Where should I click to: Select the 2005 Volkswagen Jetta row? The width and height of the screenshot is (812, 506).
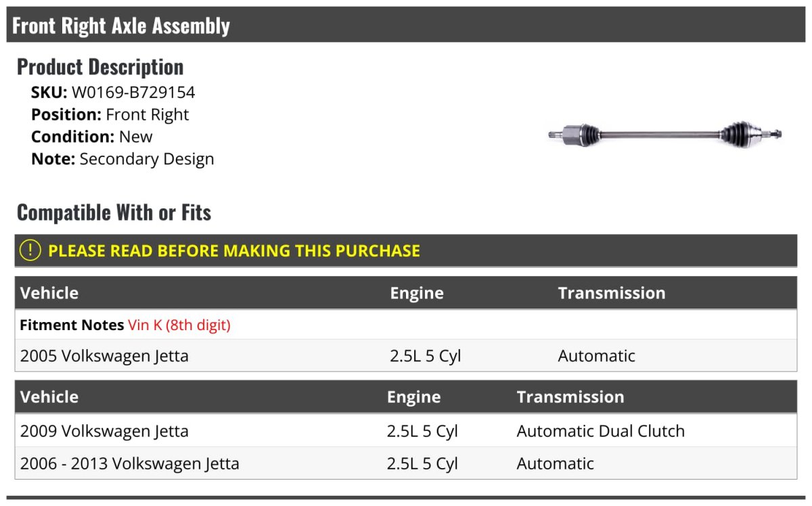tap(406, 356)
